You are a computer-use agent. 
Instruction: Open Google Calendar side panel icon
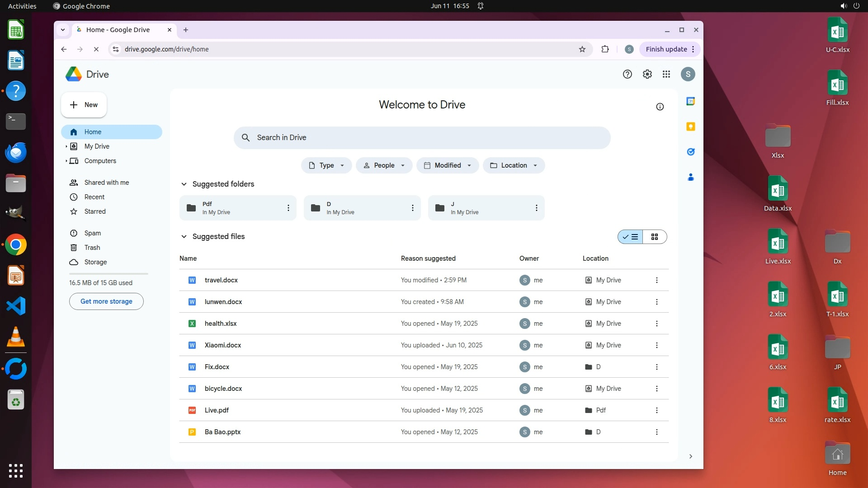[x=690, y=101]
